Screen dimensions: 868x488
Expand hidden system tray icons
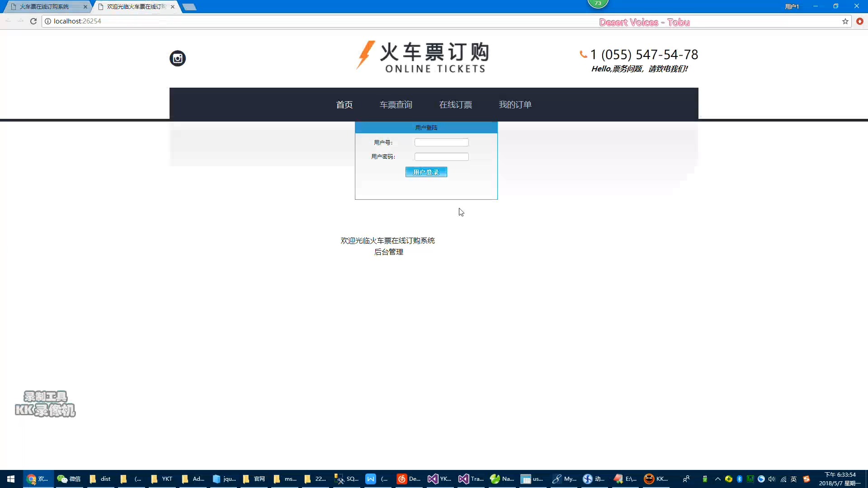(717, 479)
